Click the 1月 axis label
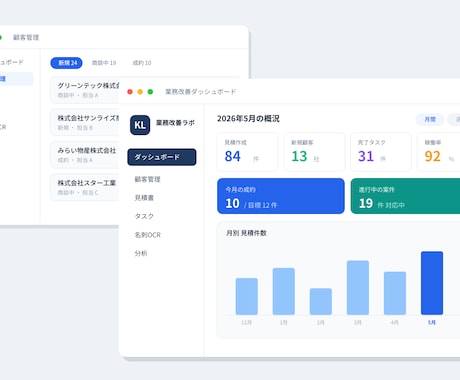 284,322
